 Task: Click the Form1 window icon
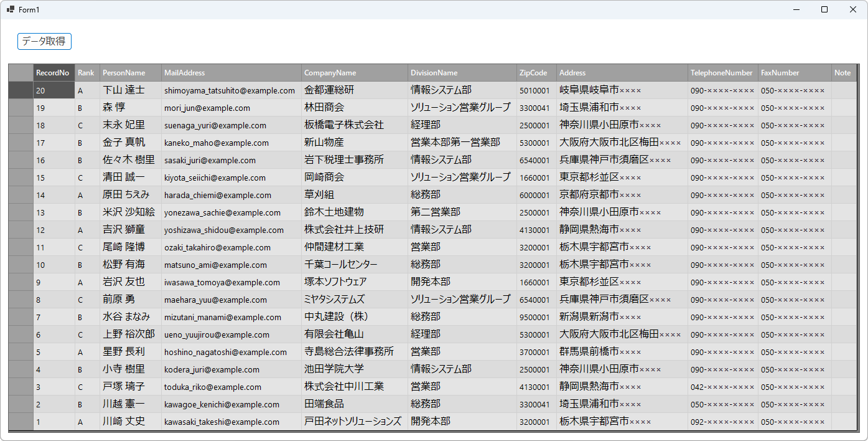pos(10,9)
